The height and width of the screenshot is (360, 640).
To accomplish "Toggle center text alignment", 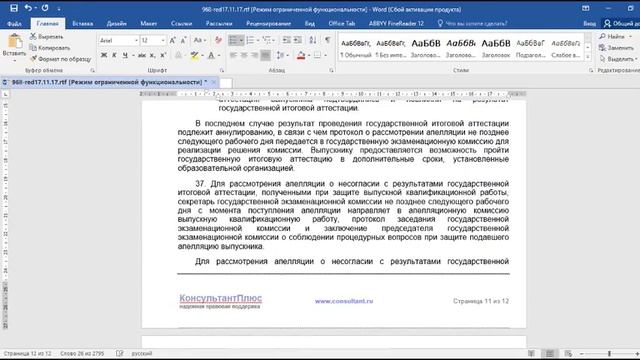I will point(244,55).
